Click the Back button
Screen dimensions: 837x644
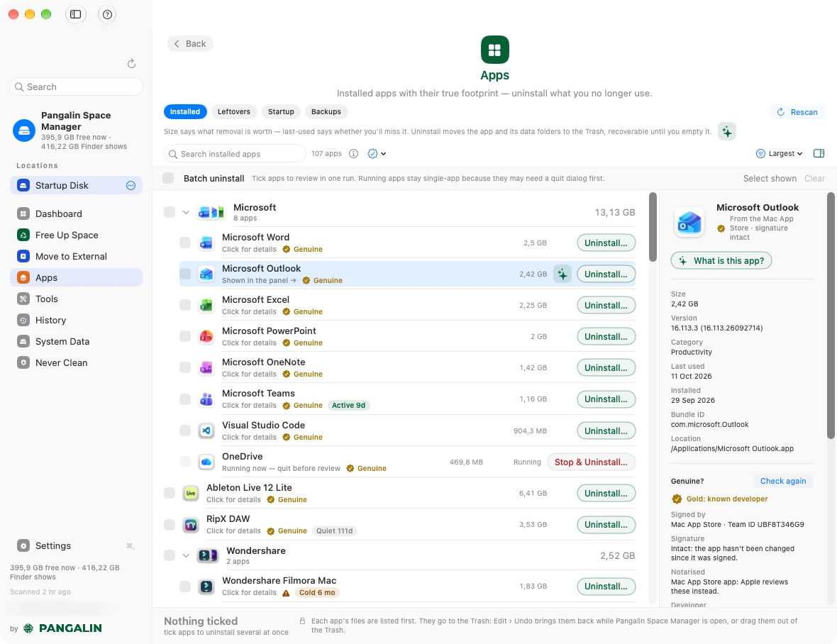[x=190, y=44]
